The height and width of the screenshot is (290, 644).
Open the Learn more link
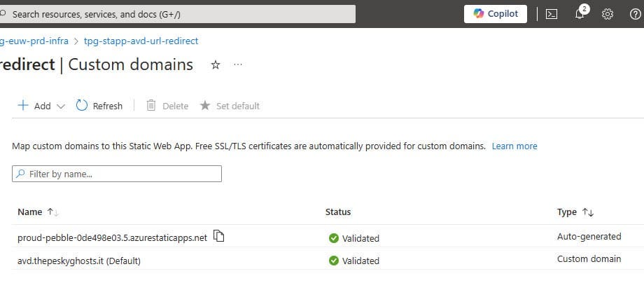tap(514, 146)
